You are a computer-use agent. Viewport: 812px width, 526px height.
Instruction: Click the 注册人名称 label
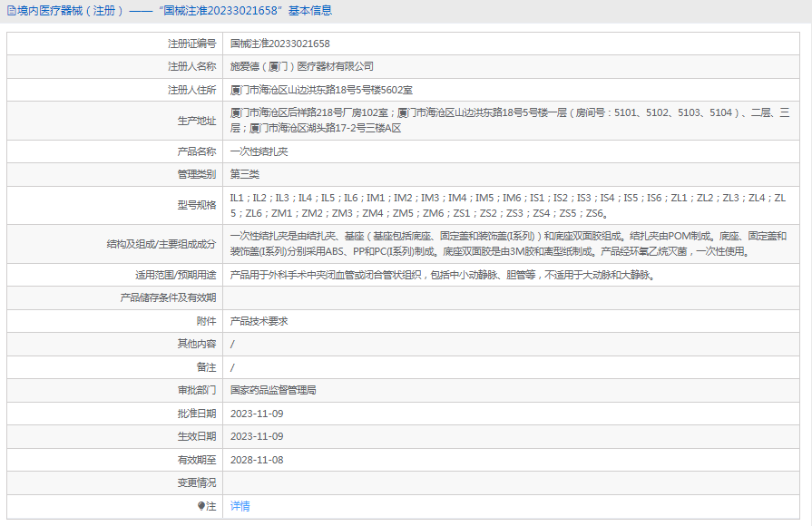tap(192, 66)
